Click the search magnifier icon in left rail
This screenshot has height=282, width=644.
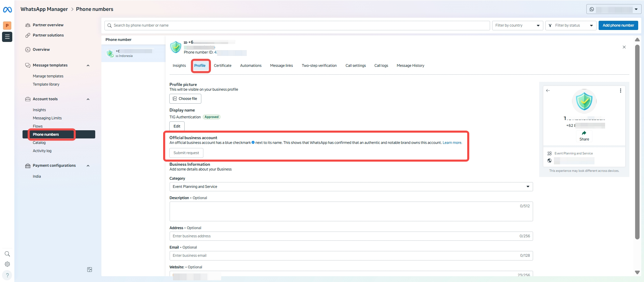tap(7, 254)
